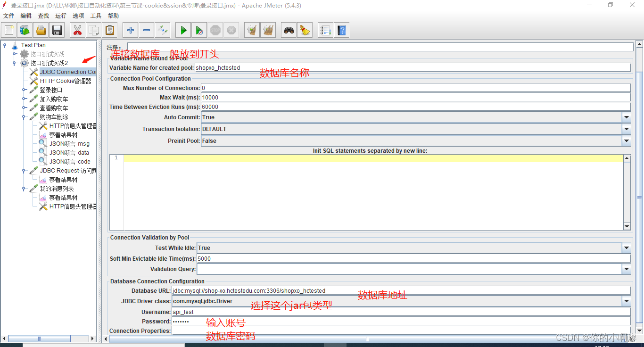Open the 选项 menu

pos(78,16)
